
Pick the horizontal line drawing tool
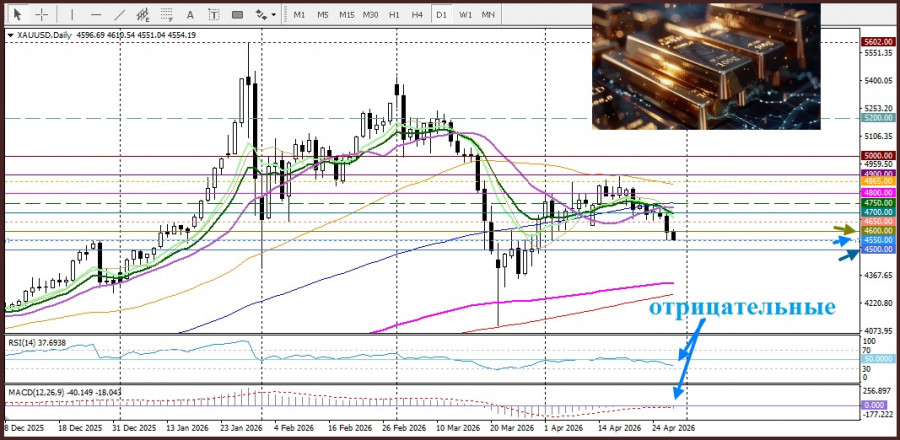(96, 15)
